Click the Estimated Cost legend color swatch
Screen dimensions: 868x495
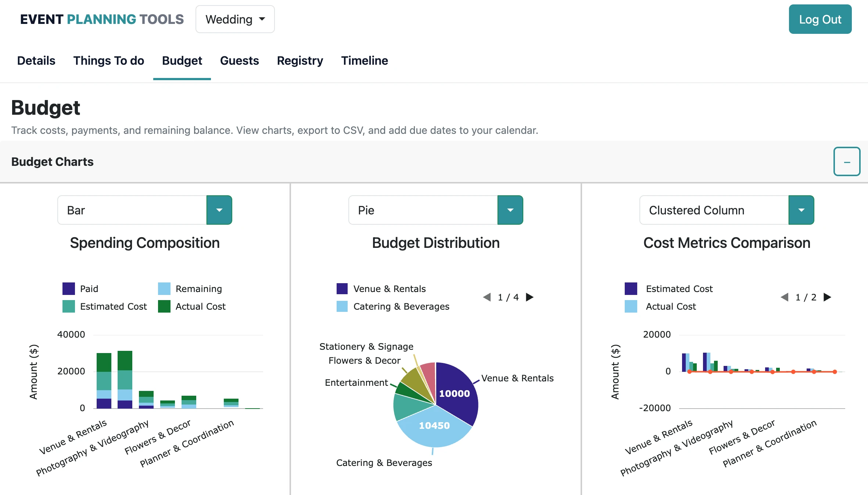coord(631,289)
